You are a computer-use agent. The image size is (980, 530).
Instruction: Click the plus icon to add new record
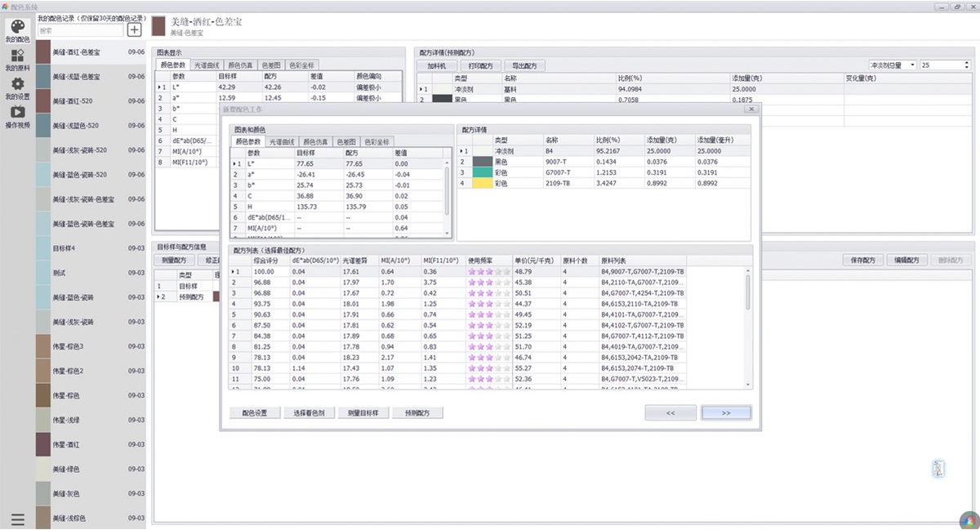click(x=133, y=29)
